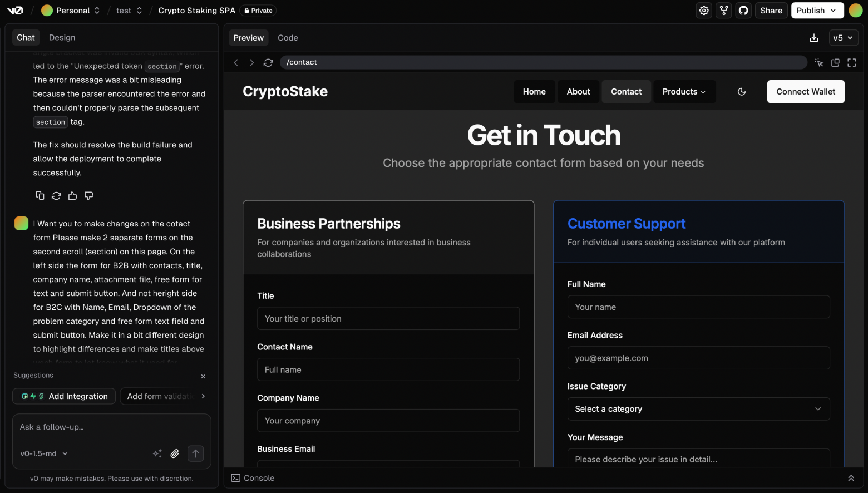Viewport: 868px width, 493px height.
Task: Attach a file with paperclip icon
Action: [x=175, y=453]
